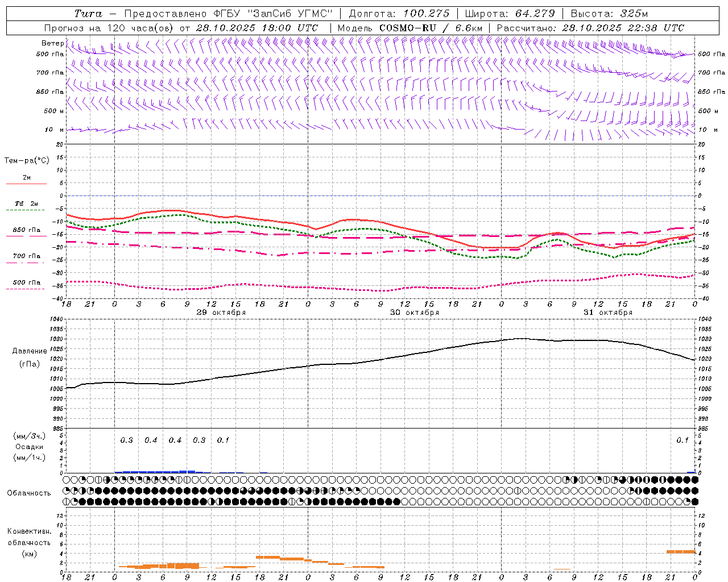Click the '(гПа)' unit under Давление
728x582 pixels.
click(30, 364)
